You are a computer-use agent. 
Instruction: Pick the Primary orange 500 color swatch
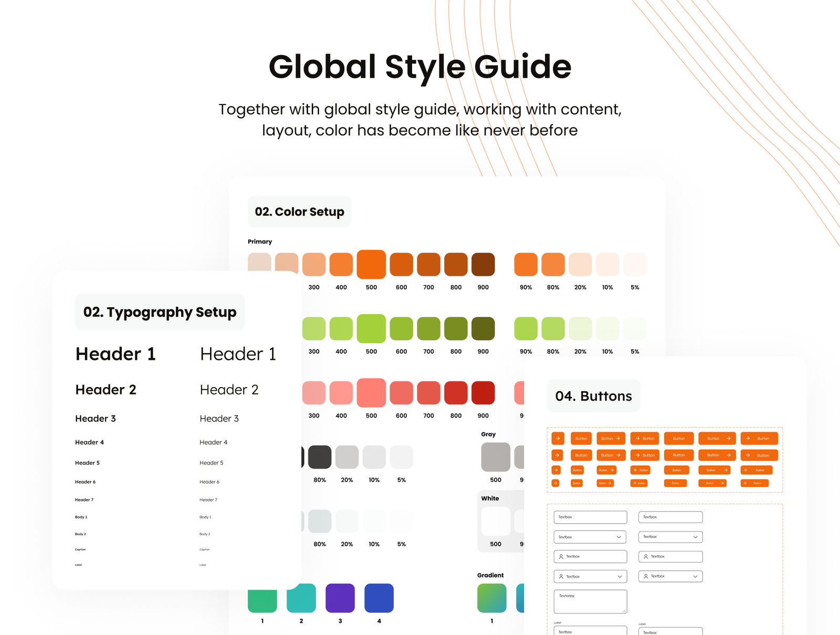371,264
